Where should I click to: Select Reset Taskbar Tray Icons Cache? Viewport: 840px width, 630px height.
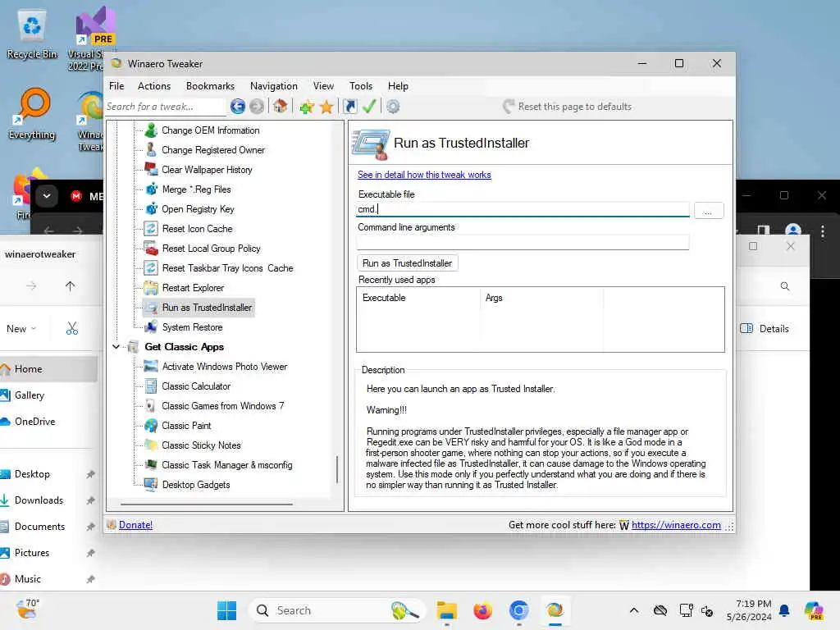click(x=227, y=268)
